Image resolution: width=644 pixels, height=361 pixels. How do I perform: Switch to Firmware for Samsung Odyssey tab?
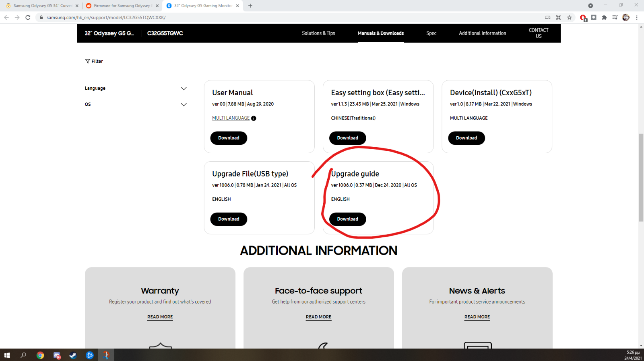coord(122,6)
